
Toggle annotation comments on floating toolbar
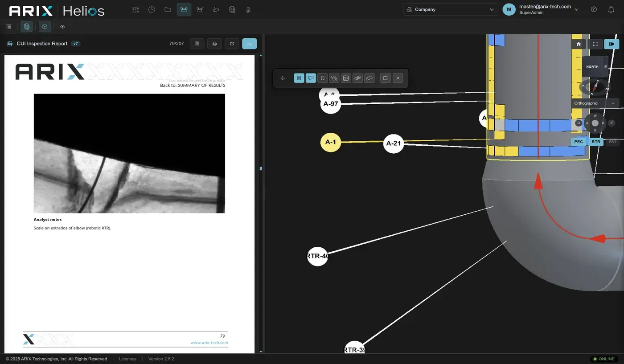point(311,78)
